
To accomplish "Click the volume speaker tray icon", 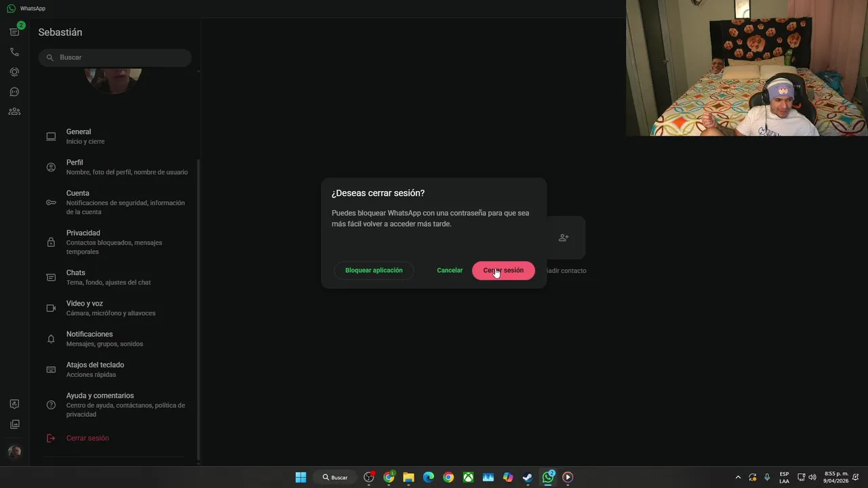I will [x=812, y=477].
